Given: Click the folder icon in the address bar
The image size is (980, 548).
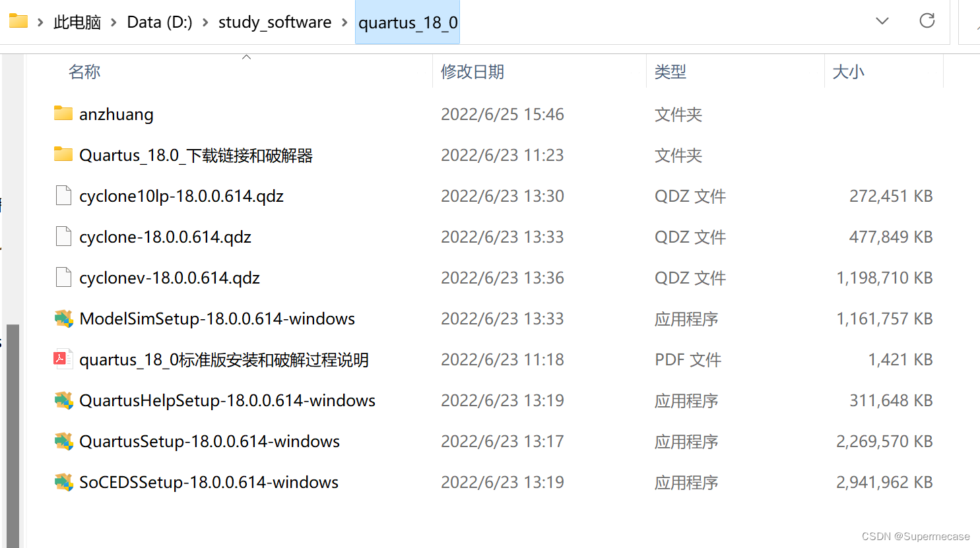Looking at the screenshot, I should 18,20.
